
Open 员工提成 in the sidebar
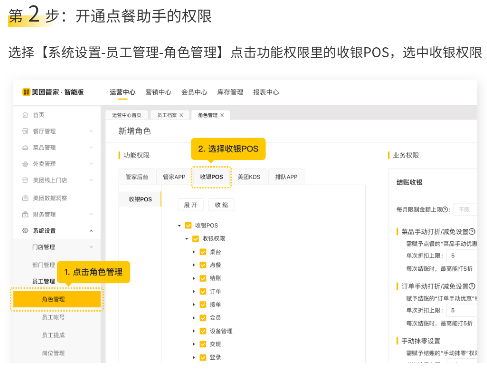53,335
